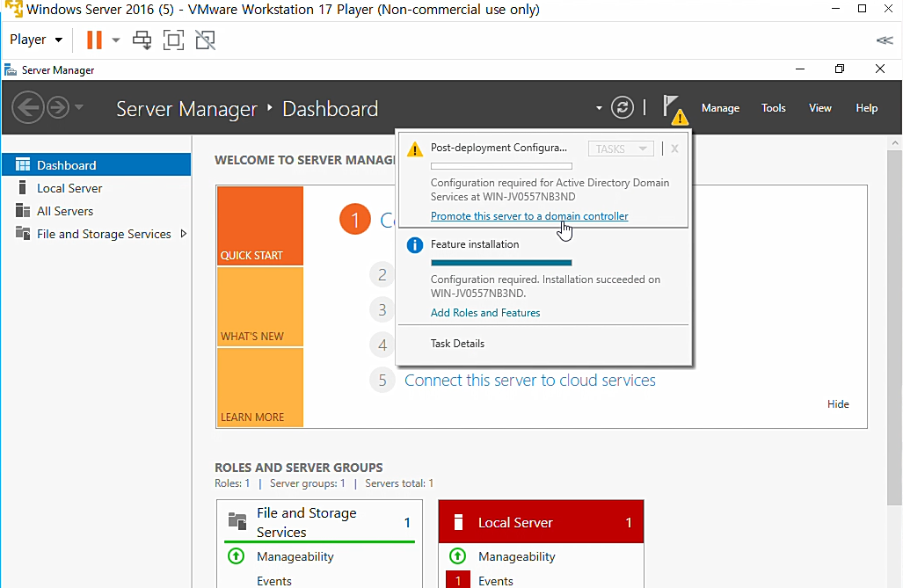Click the Local Server tile server icon
The image size is (903, 588).
(x=458, y=522)
